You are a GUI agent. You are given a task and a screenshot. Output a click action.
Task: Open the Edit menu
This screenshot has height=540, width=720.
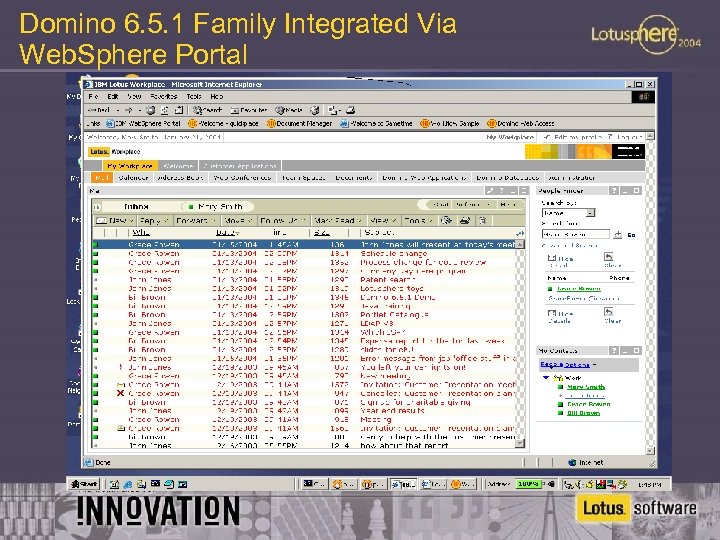pos(112,96)
